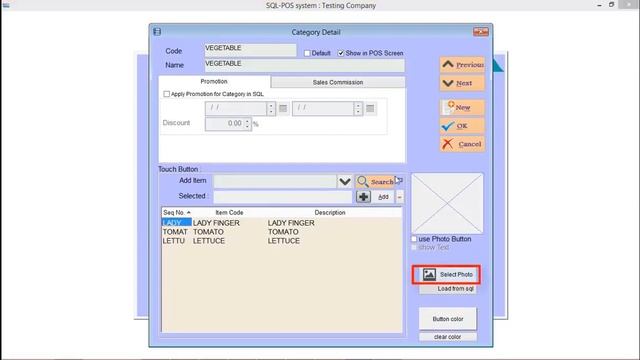Click the Item Code column header

click(229, 213)
